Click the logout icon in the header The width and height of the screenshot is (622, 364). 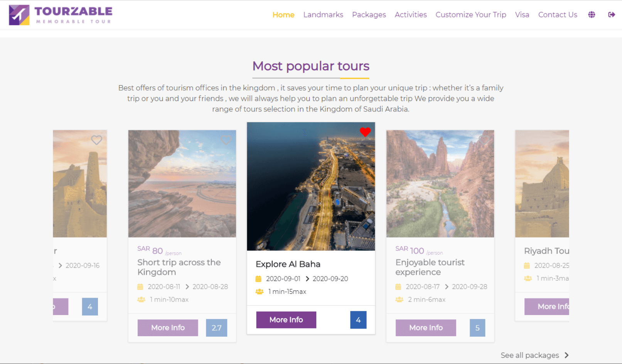(612, 15)
